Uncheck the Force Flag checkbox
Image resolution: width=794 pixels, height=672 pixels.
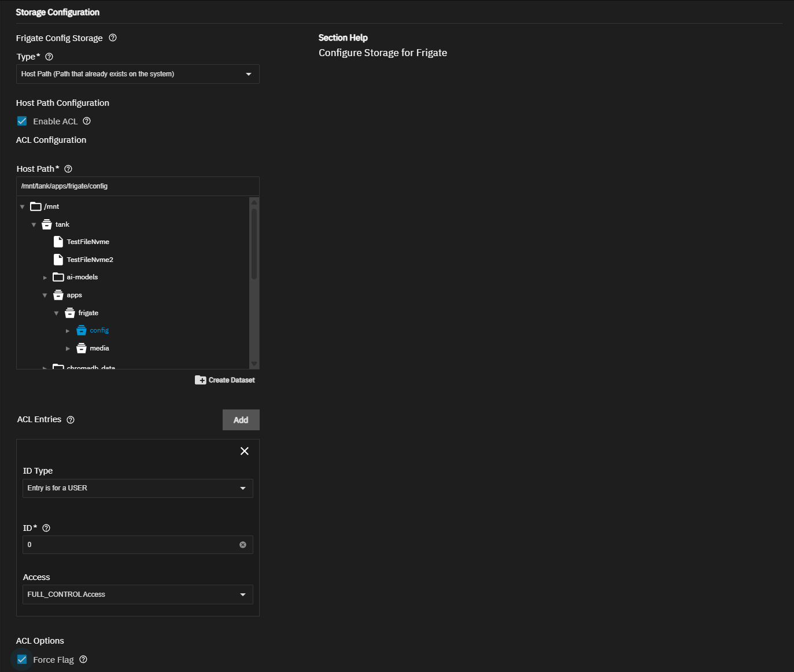[x=22, y=660]
